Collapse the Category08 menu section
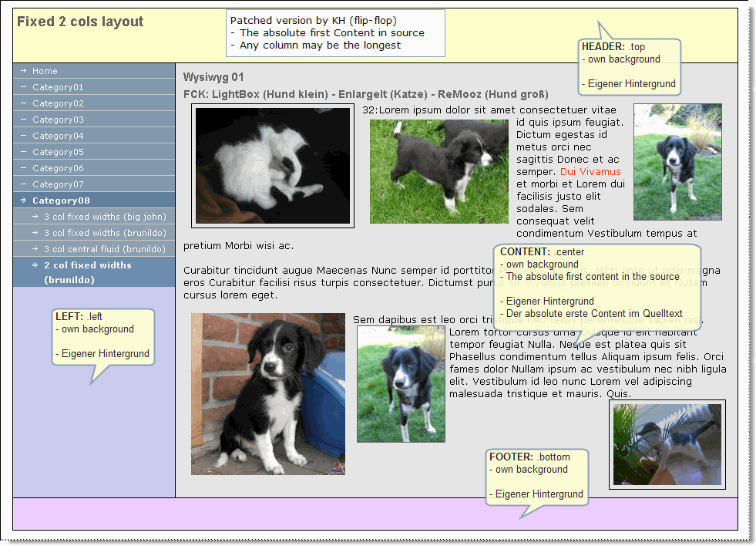Viewport: 756px width, 546px height. [x=94, y=201]
